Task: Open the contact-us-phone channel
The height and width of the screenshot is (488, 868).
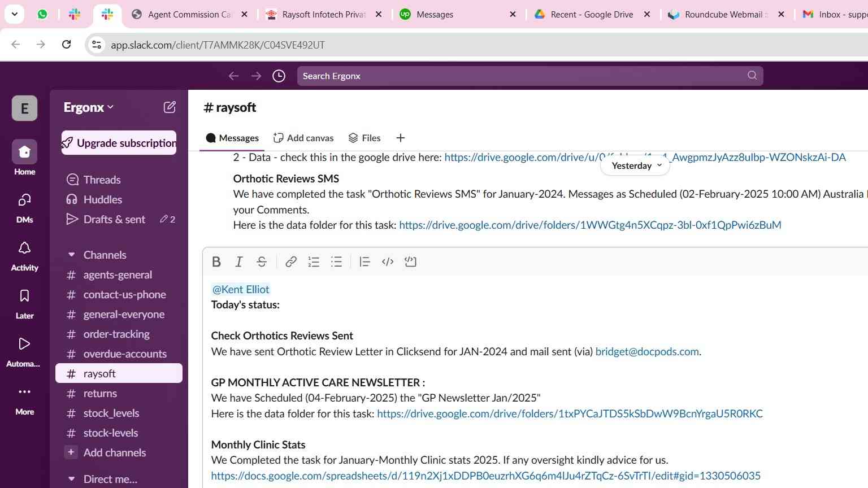Action: point(119,294)
